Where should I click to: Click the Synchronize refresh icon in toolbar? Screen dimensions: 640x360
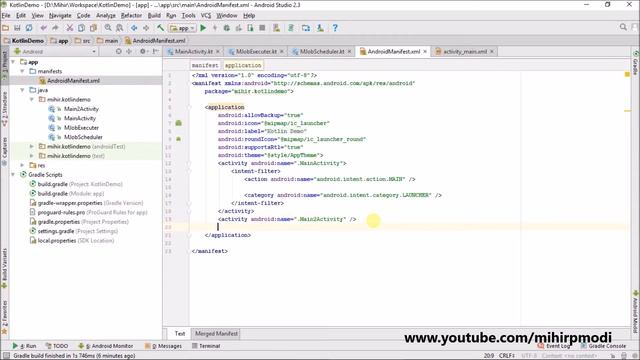pos(29,28)
